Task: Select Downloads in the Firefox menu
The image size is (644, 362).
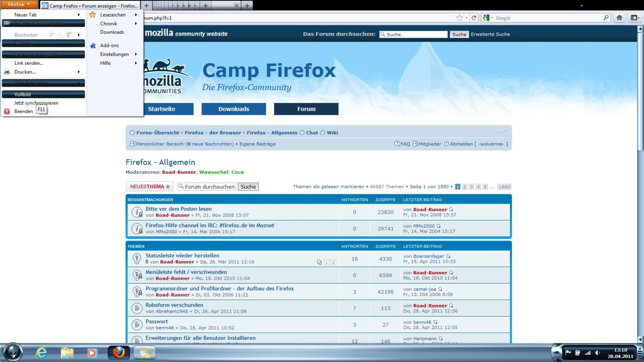Action: [x=112, y=32]
